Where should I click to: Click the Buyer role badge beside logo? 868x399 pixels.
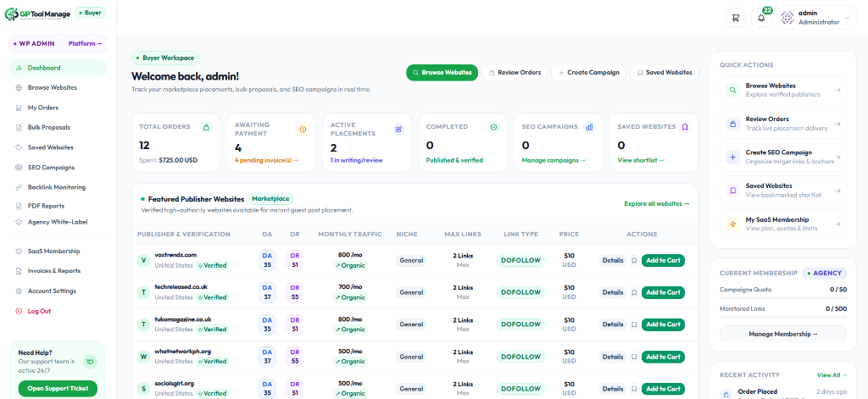tap(90, 13)
